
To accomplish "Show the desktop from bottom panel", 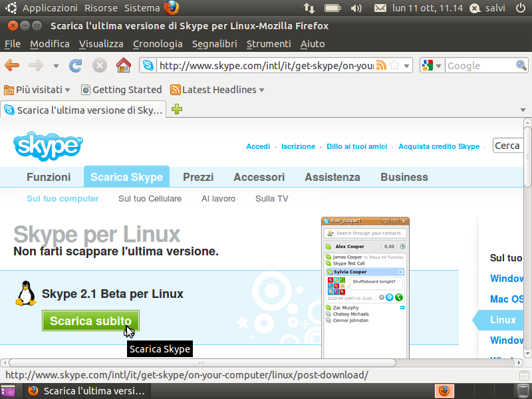I will [8, 391].
